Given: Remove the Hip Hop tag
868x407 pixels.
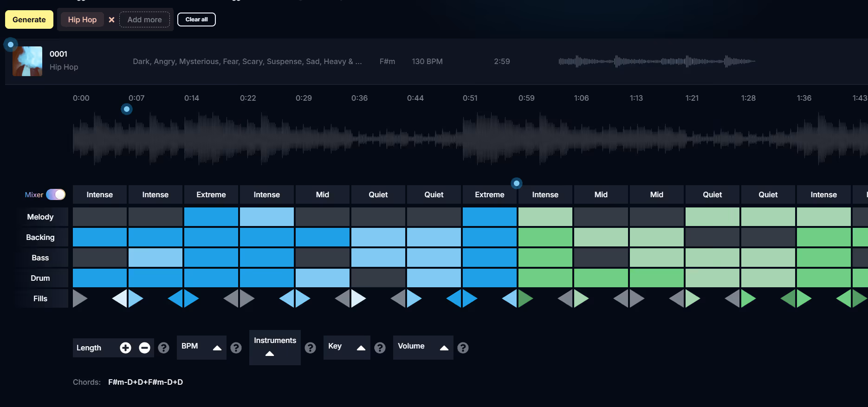Looking at the screenshot, I should 111,19.
